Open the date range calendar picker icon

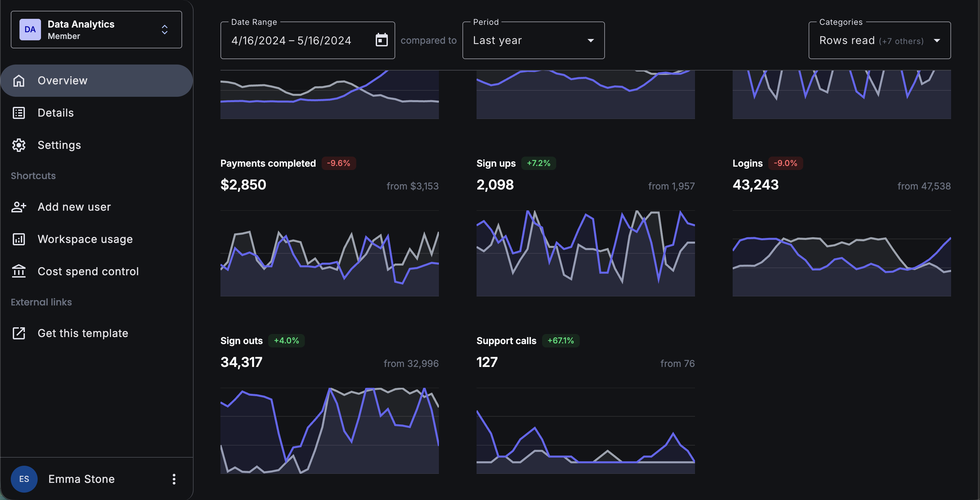[381, 40]
